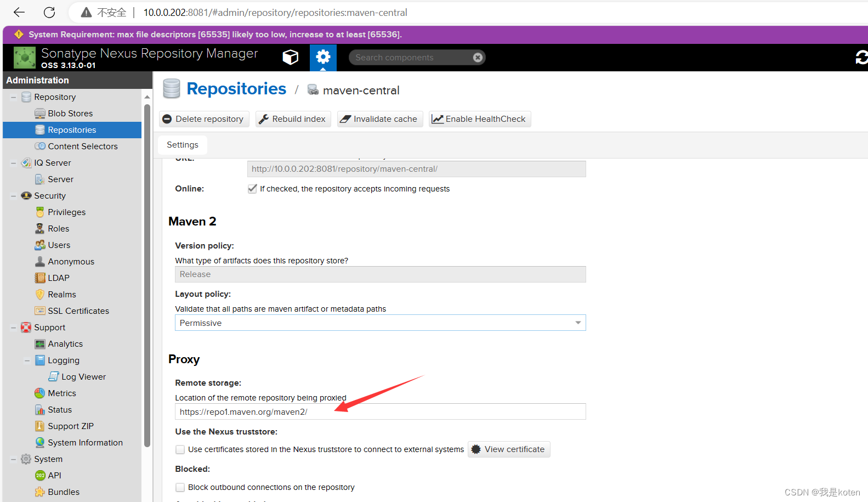This screenshot has height=502, width=868.
Task: Collapse the IQ Server tree node
Action: click(13, 163)
